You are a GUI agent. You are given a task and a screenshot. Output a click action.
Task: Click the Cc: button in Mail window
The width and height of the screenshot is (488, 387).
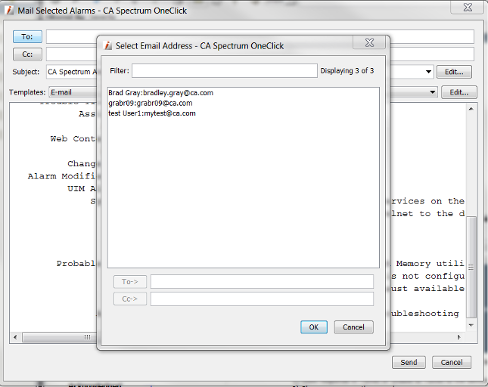(28, 54)
